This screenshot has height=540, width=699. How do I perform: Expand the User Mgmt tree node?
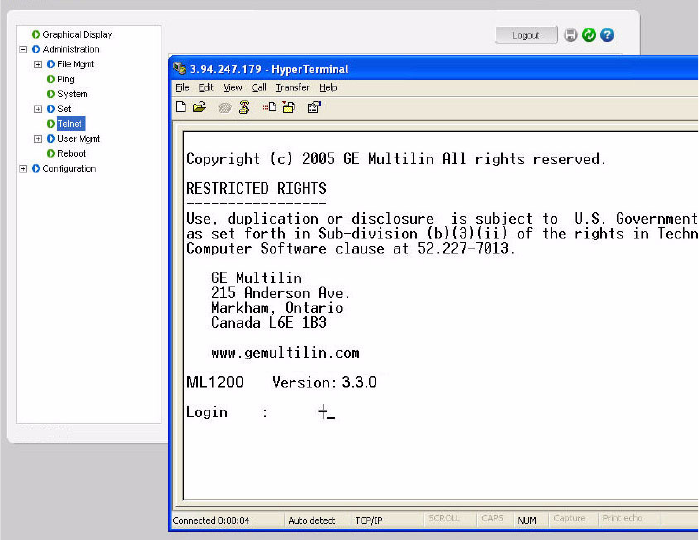[38, 139]
